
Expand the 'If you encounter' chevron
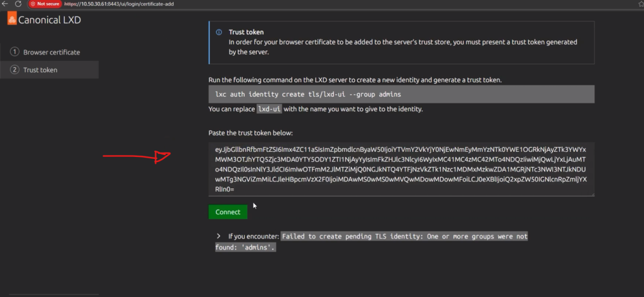pyautogui.click(x=218, y=236)
